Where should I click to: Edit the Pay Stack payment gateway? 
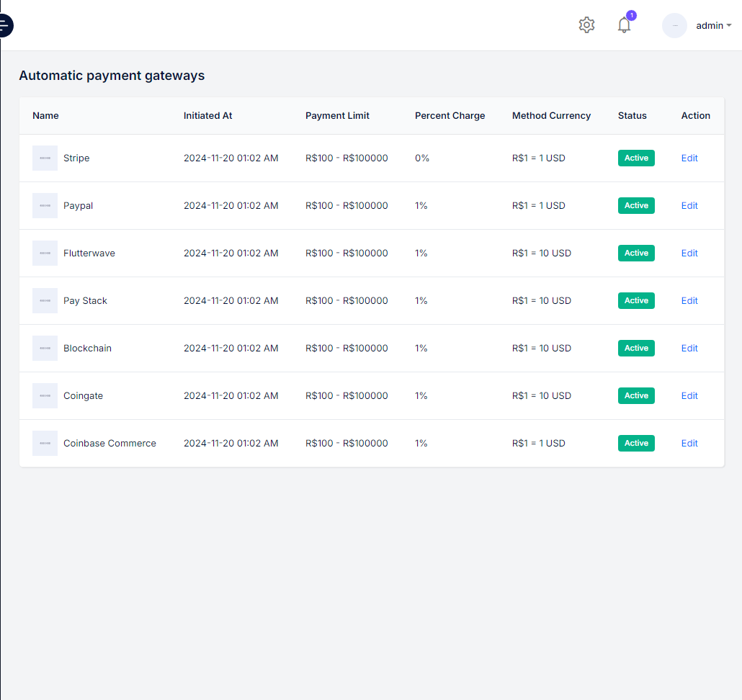[689, 301]
